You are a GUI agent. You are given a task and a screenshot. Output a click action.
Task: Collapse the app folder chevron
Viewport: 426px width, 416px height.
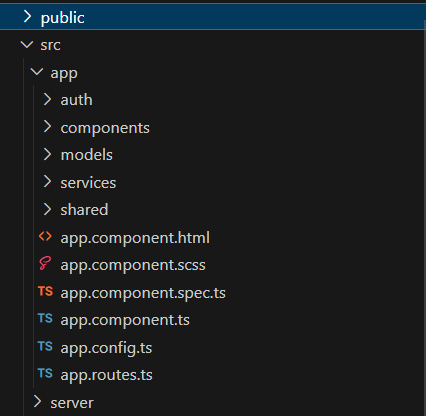coord(37,72)
